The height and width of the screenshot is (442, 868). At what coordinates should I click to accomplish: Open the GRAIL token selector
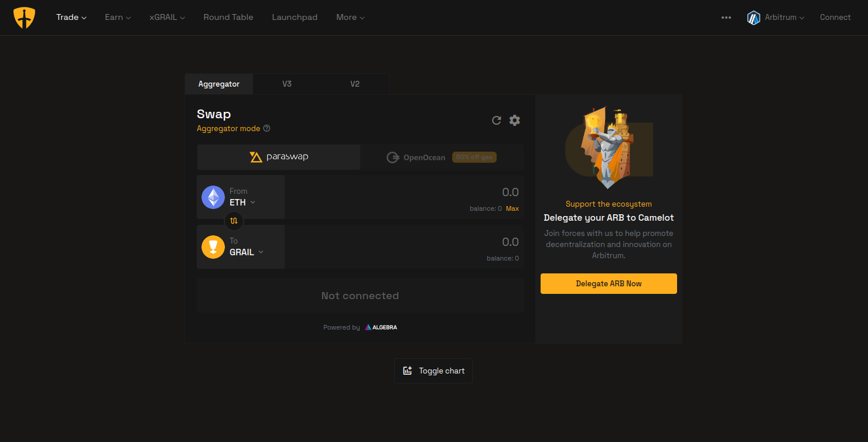point(245,252)
